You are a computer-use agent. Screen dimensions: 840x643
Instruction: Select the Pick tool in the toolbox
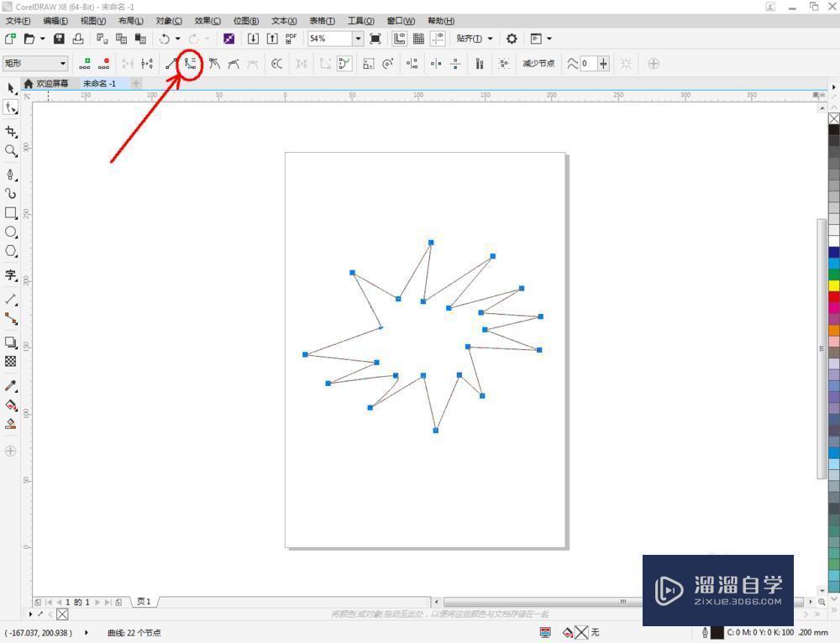pos(11,88)
